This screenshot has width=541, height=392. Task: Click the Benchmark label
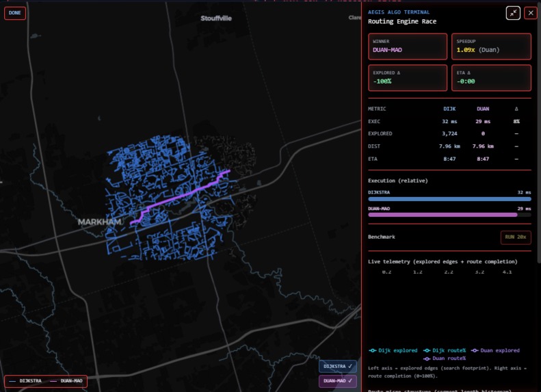click(x=381, y=237)
